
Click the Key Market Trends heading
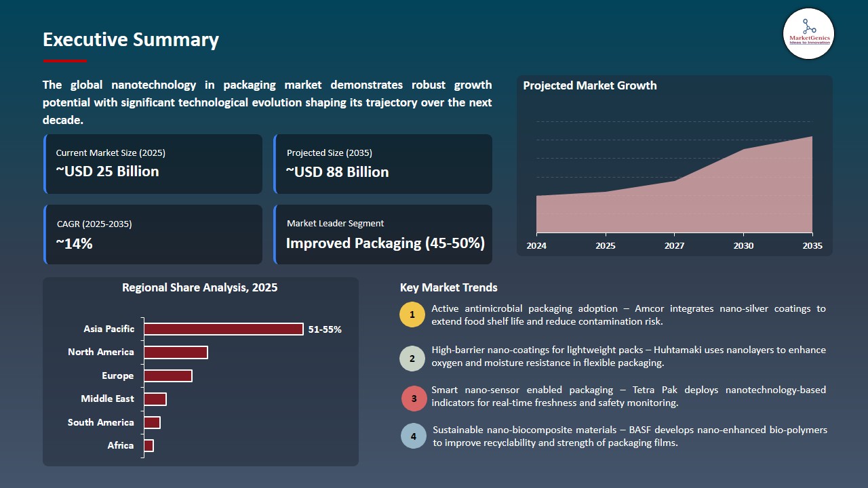point(448,287)
